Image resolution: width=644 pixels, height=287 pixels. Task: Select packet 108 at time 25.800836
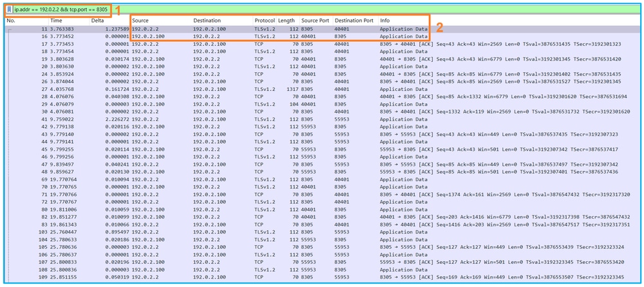323,270
